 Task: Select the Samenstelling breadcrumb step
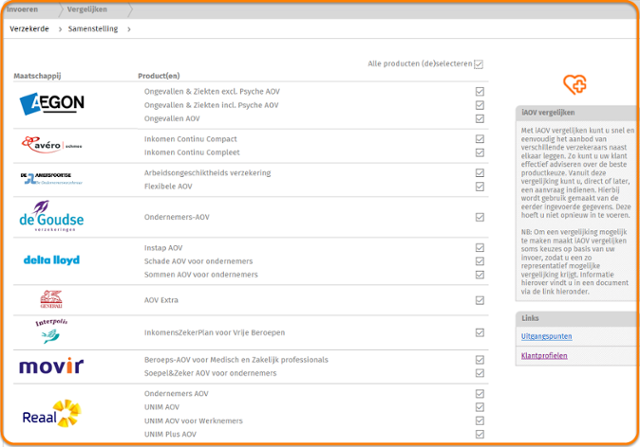pos(93,29)
